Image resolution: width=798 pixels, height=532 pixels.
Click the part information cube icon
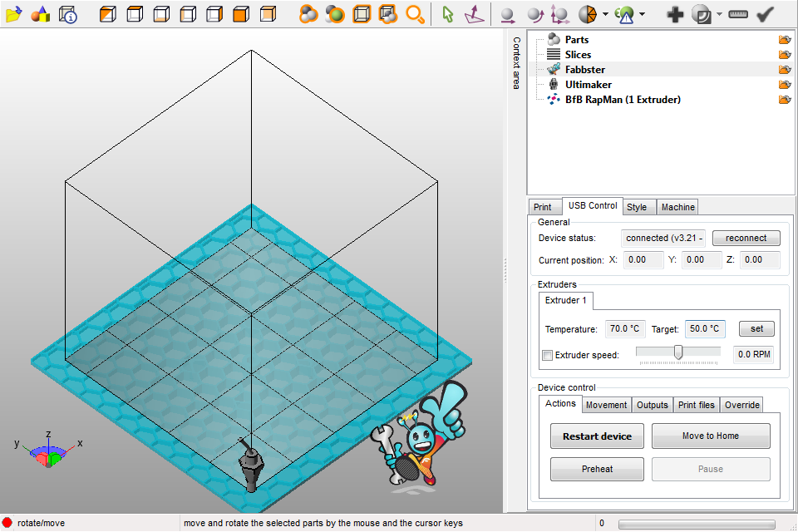67,14
